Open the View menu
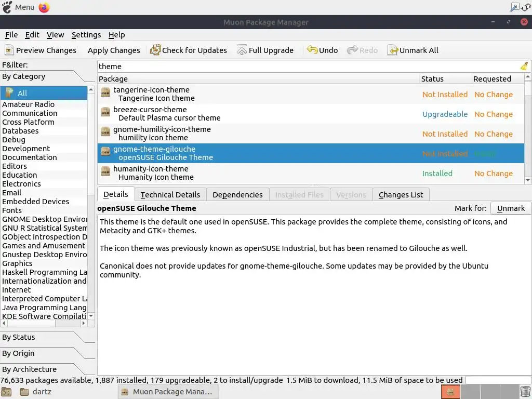 [x=55, y=35]
